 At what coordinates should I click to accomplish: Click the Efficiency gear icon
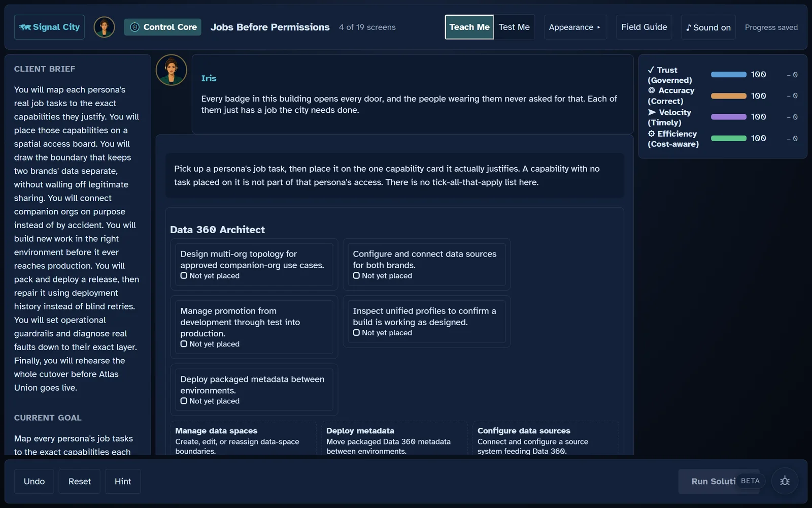[x=651, y=134]
